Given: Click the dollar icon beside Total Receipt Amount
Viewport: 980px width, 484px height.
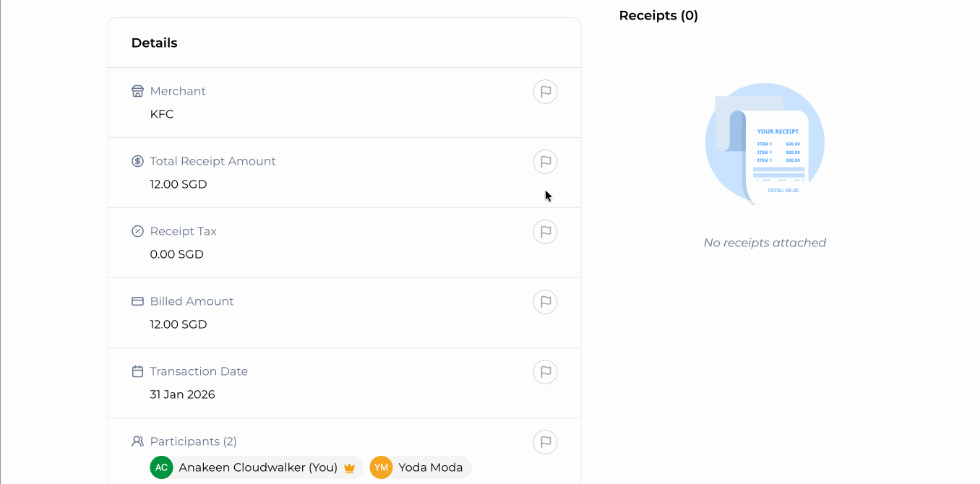Looking at the screenshot, I should tap(137, 161).
